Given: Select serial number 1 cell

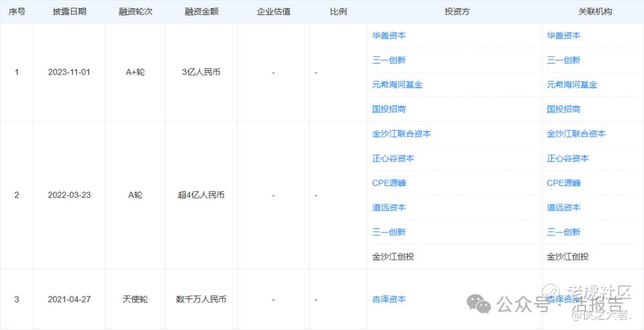Looking at the screenshot, I should [17, 72].
